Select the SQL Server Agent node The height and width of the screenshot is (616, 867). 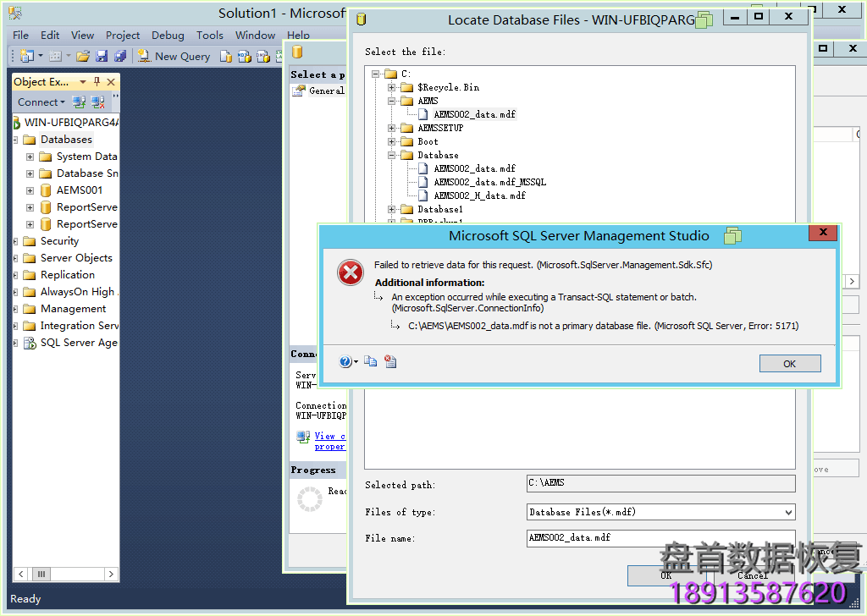79,343
